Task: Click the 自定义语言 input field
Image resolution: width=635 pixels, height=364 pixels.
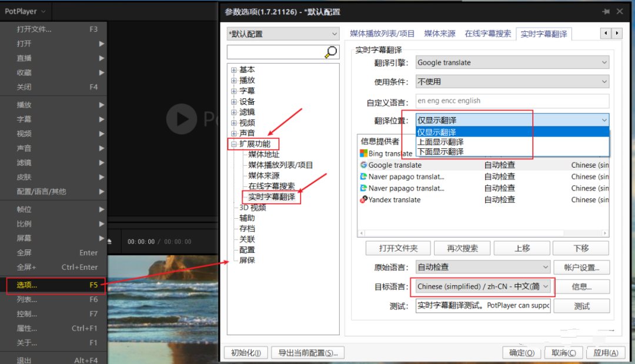Action: (512, 101)
